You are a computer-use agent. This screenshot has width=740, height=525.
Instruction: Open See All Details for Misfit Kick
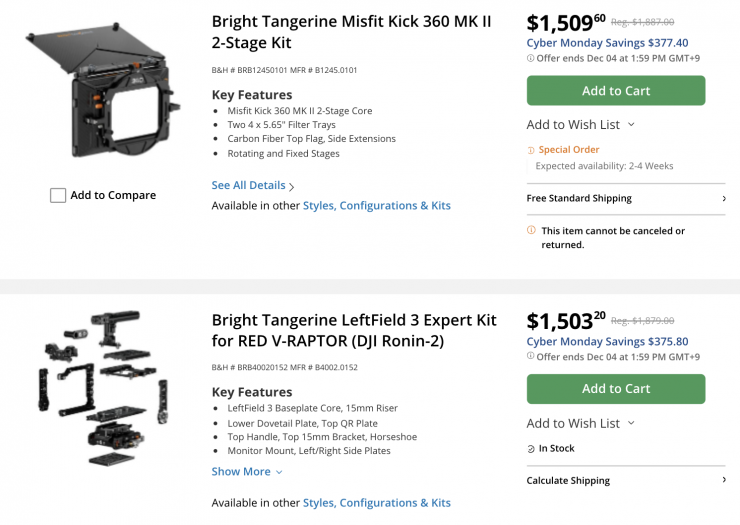pyautogui.click(x=252, y=186)
